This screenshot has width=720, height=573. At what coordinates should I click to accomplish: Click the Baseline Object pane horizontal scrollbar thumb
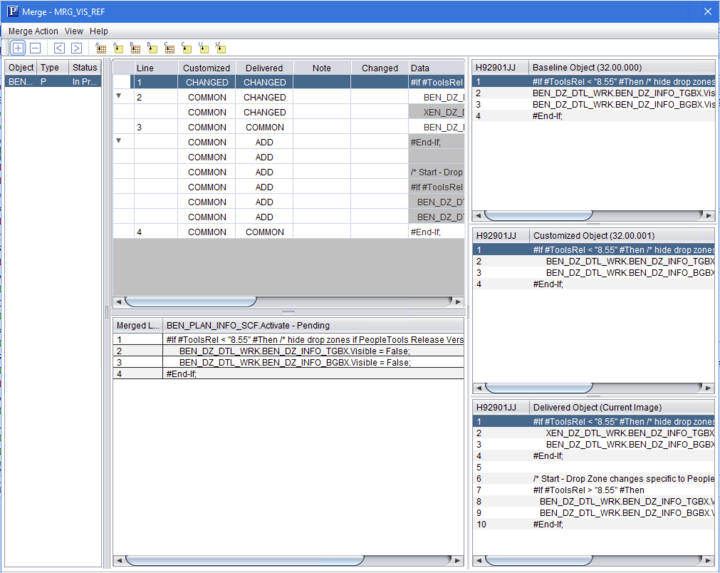pos(539,215)
